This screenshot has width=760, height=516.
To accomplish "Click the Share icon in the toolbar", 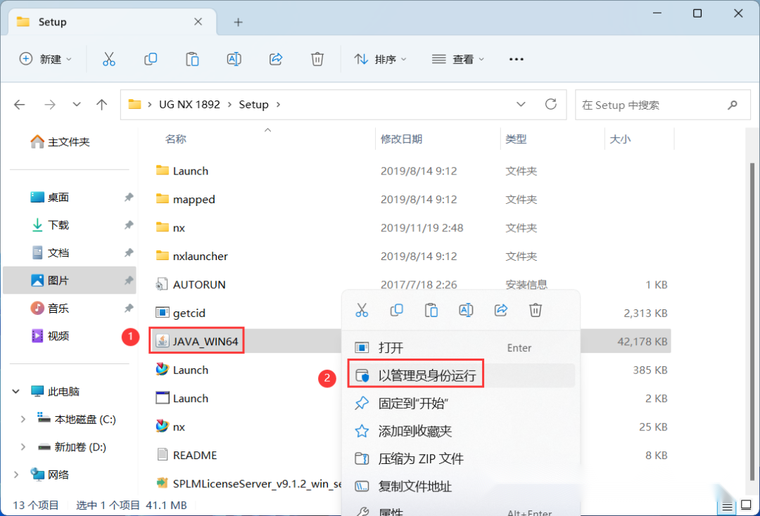I will coord(276,59).
